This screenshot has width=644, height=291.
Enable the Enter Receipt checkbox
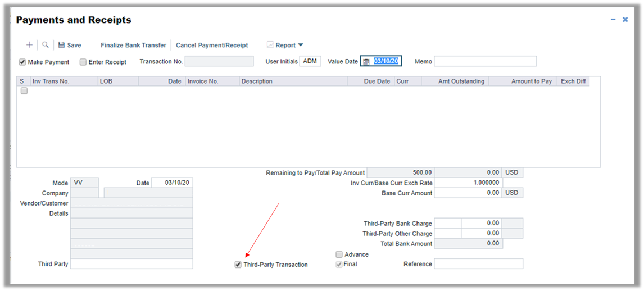tap(83, 62)
